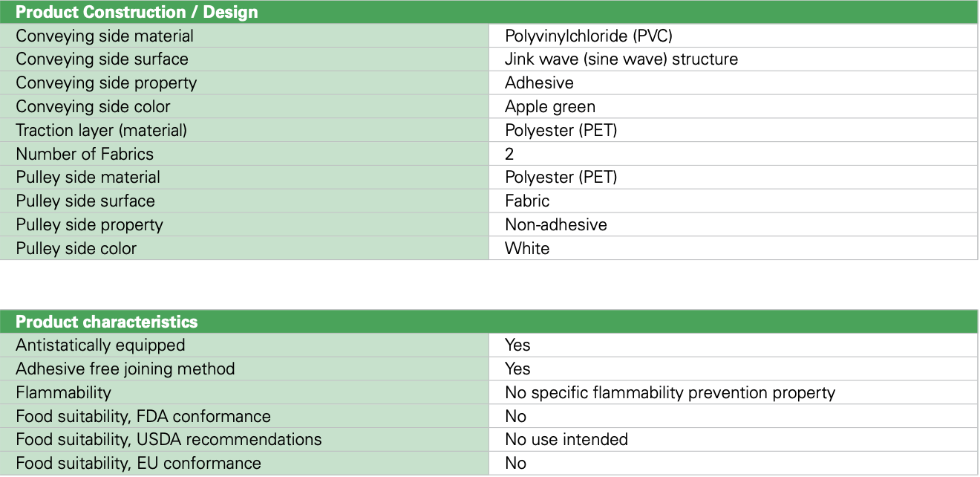The width and height of the screenshot is (980, 477).
Task: Select the Number of Fabrics value 2
Action: click(x=509, y=154)
